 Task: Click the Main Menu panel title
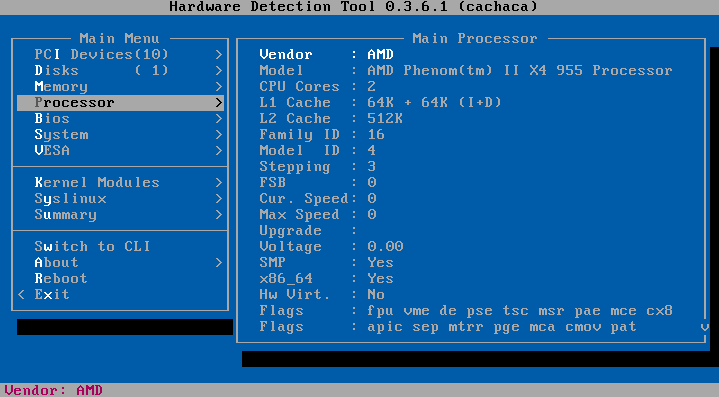[119, 39]
